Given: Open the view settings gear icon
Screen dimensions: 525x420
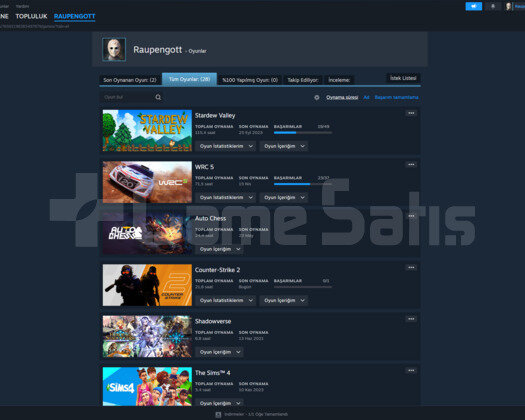Looking at the screenshot, I should pos(317,97).
